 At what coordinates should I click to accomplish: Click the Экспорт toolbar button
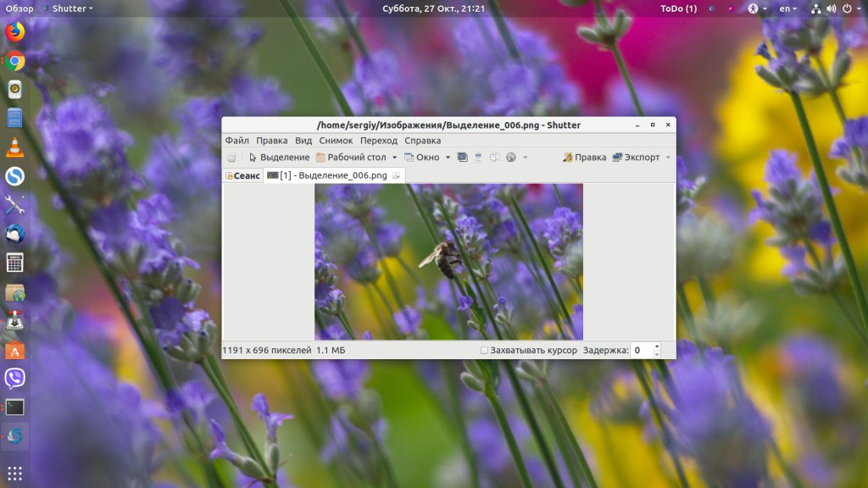[x=636, y=158]
